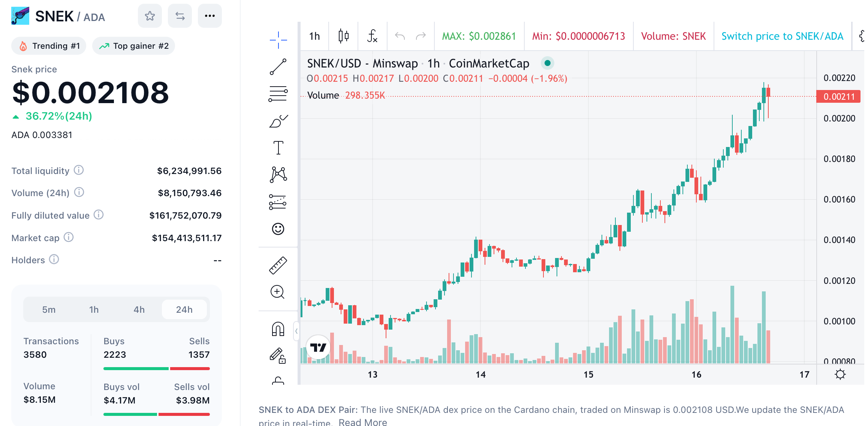Click the MAX: $0.002861 label
The image size is (868, 426).
coord(479,36)
